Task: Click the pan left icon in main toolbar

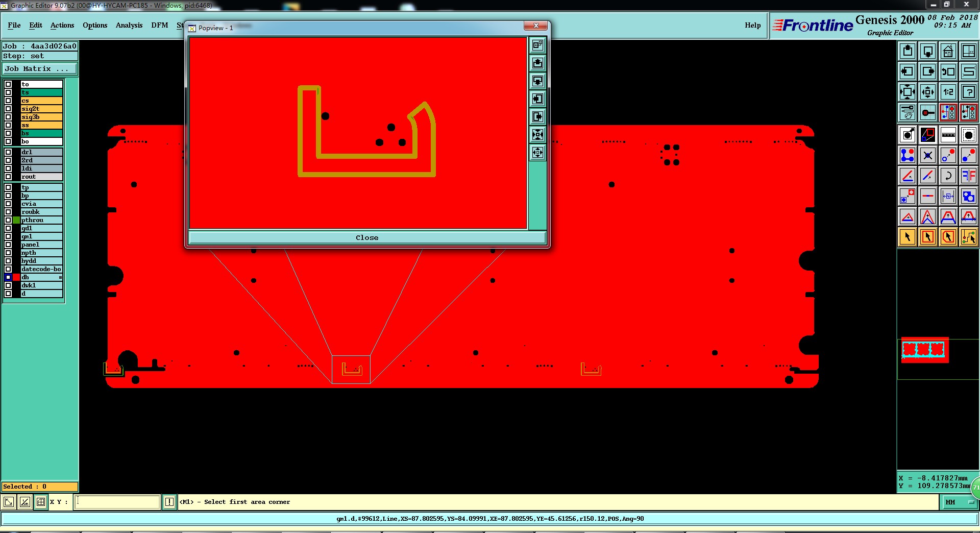Action: point(908,71)
